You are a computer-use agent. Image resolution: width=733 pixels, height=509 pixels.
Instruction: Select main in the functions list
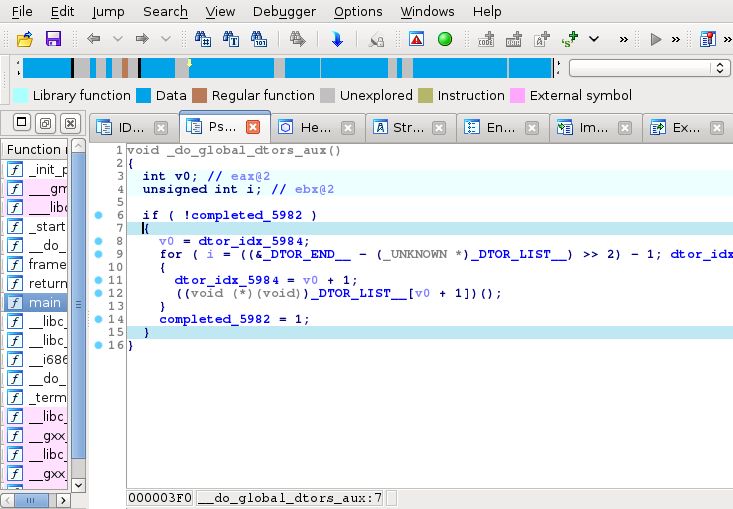[36, 302]
